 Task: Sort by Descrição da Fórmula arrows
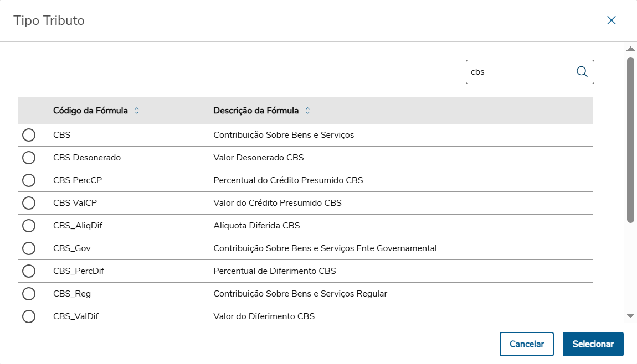(x=307, y=111)
